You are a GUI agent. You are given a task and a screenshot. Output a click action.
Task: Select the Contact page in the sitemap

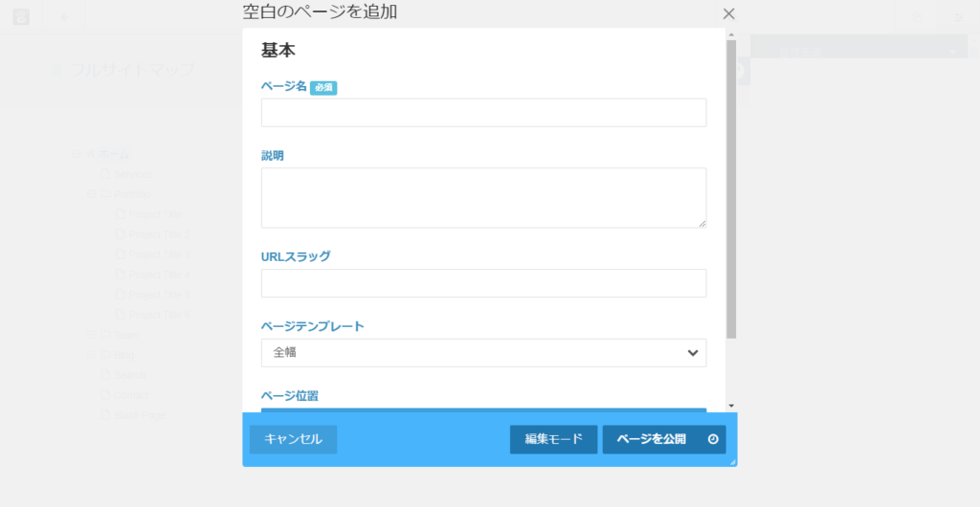(132, 395)
